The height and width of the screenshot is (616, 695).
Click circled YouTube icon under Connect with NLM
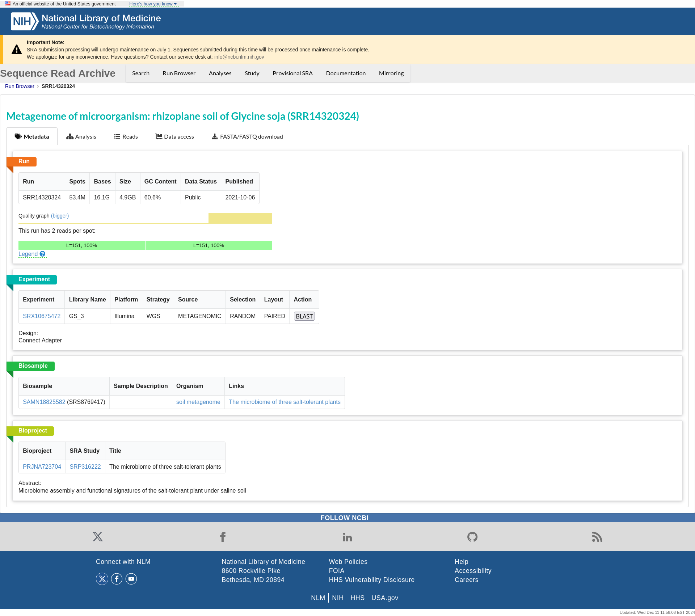click(x=131, y=579)
